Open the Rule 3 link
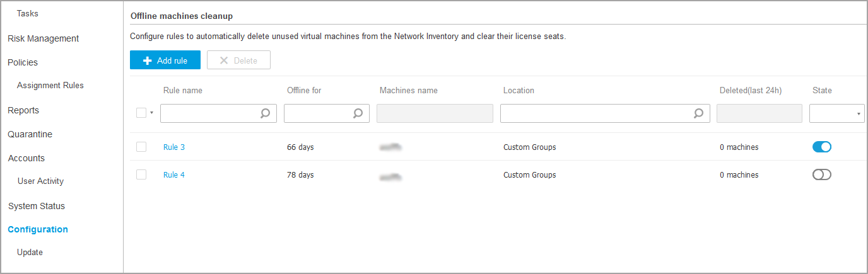Image resolution: width=868 pixels, height=274 pixels. [174, 147]
